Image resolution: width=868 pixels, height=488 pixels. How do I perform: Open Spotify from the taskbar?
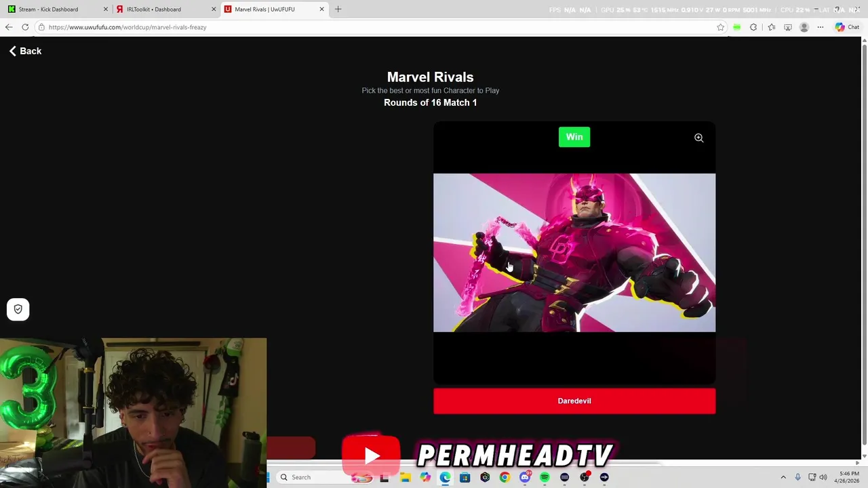click(545, 477)
